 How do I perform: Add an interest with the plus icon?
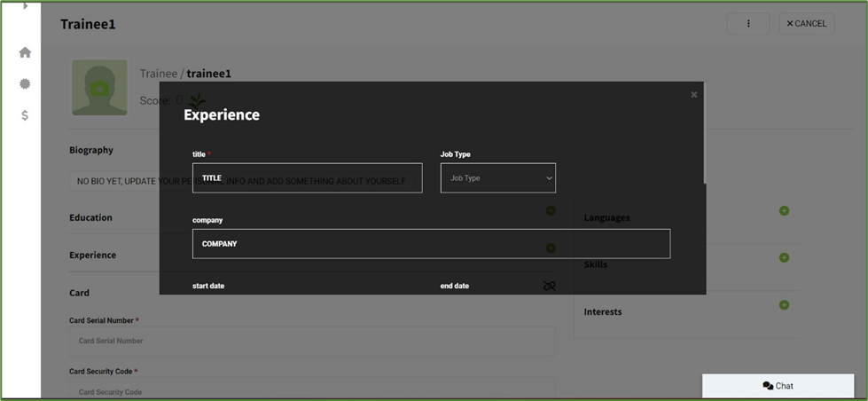click(784, 305)
